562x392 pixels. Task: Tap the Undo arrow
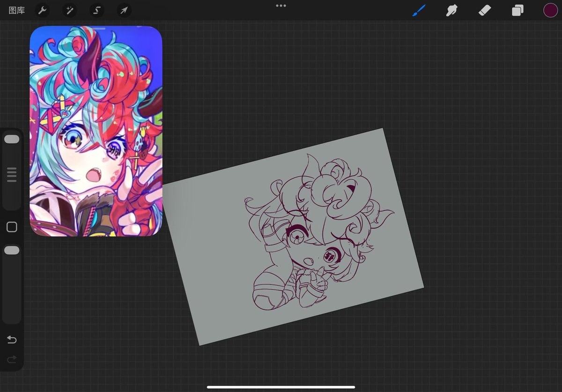click(x=12, y=340)
